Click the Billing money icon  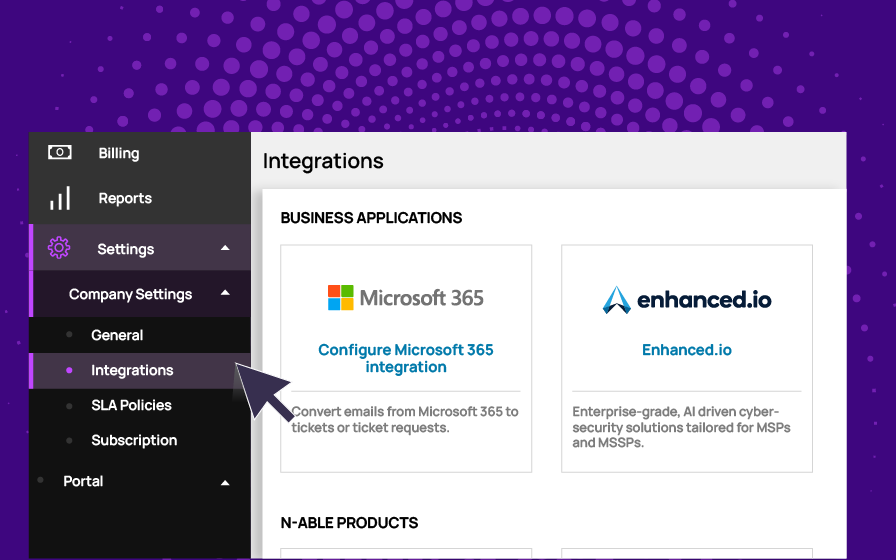click(x=59, y=153)
